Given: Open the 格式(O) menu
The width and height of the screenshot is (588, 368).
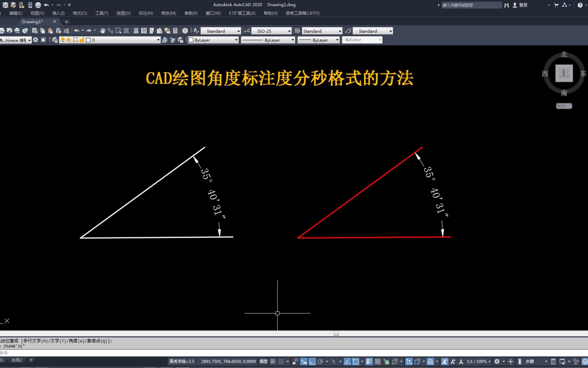Looking at the screenshot, I should tap(80, 13).
